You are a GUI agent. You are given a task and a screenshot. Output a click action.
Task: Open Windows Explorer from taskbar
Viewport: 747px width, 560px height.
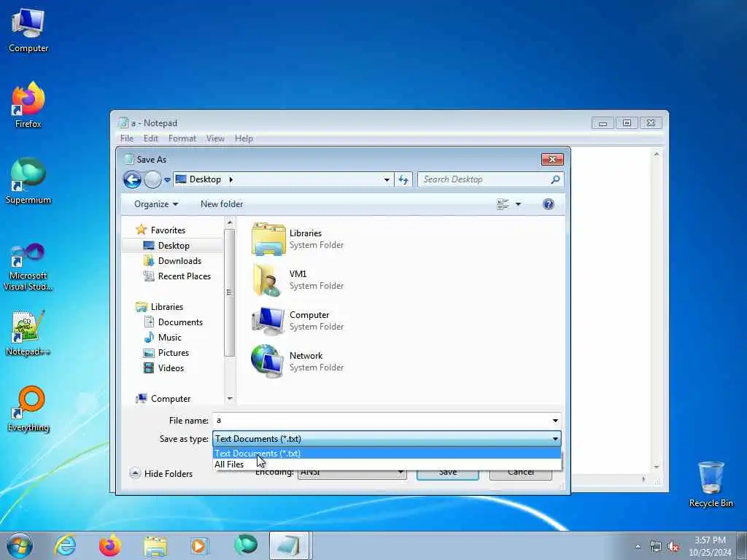pos(155,546)
